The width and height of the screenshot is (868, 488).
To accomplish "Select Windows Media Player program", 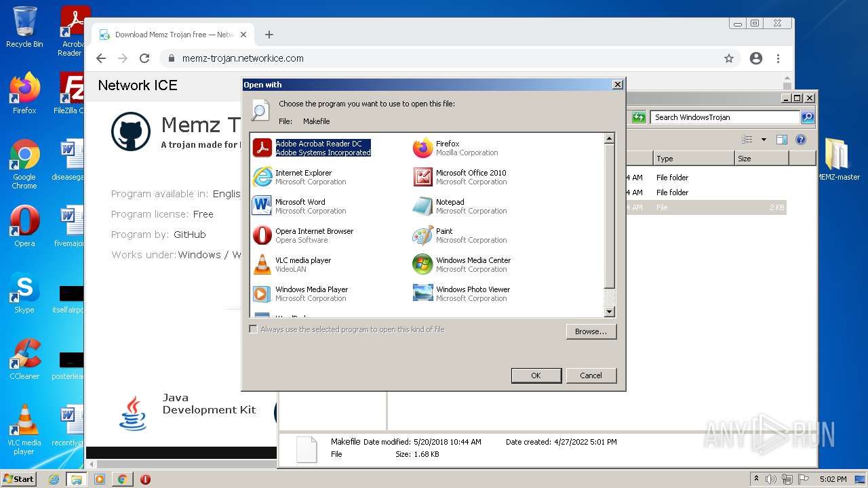I will (300, 293).
